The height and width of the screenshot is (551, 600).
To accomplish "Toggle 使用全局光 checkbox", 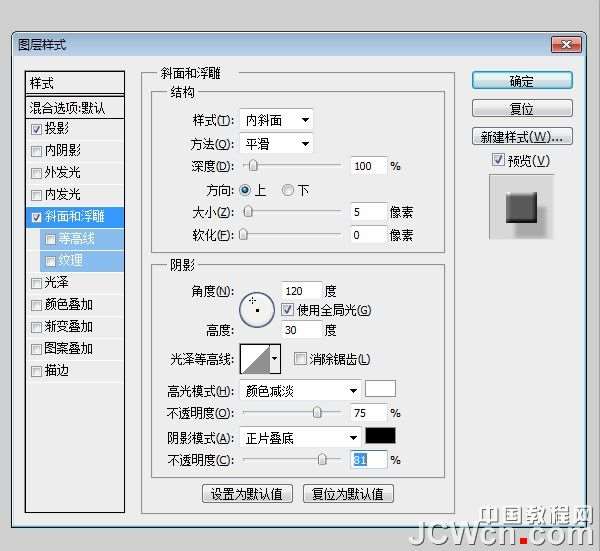I will pyautogui.click(x=287, y=310).
